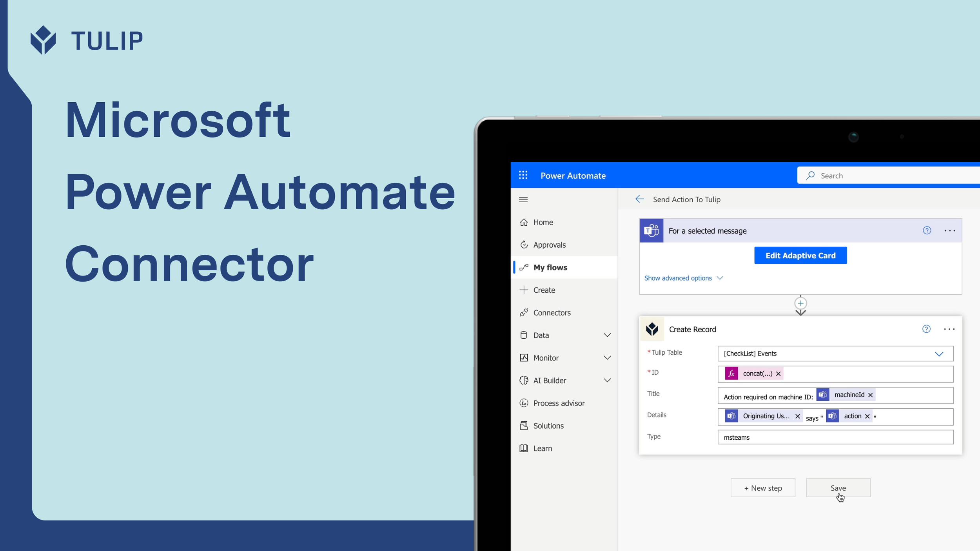The height and width of the screenshot is (551, 980).
Task: Click the + New step button
Action: 763,488
